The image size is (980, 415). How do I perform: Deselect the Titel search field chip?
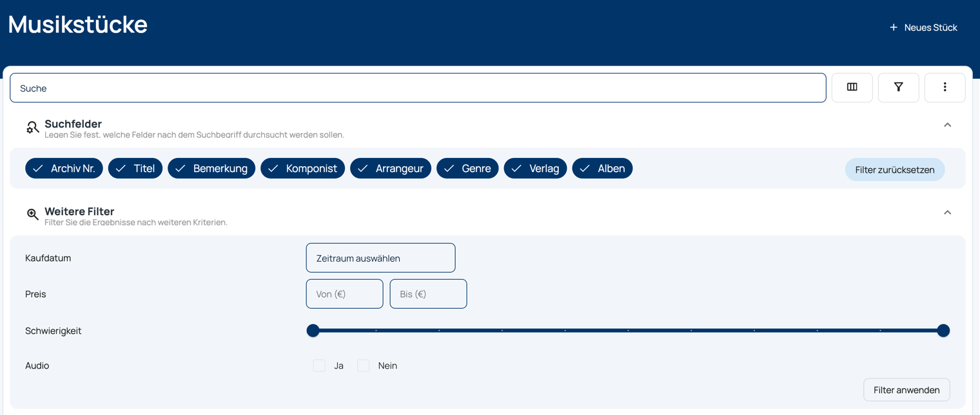(135, 169)
